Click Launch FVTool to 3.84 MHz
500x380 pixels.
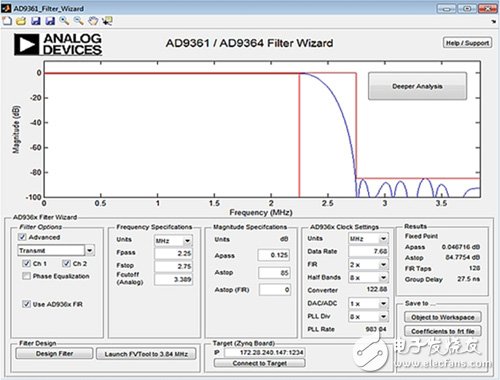point(146,354)
